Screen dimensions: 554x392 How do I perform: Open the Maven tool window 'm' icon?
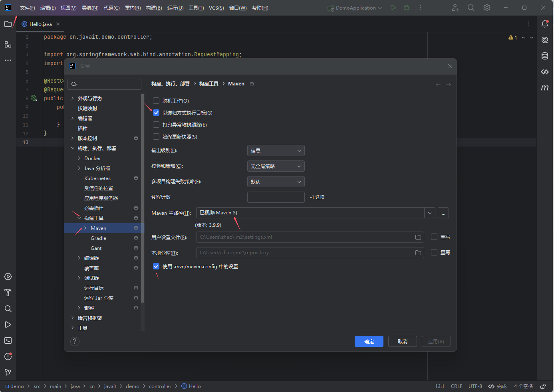545,88
